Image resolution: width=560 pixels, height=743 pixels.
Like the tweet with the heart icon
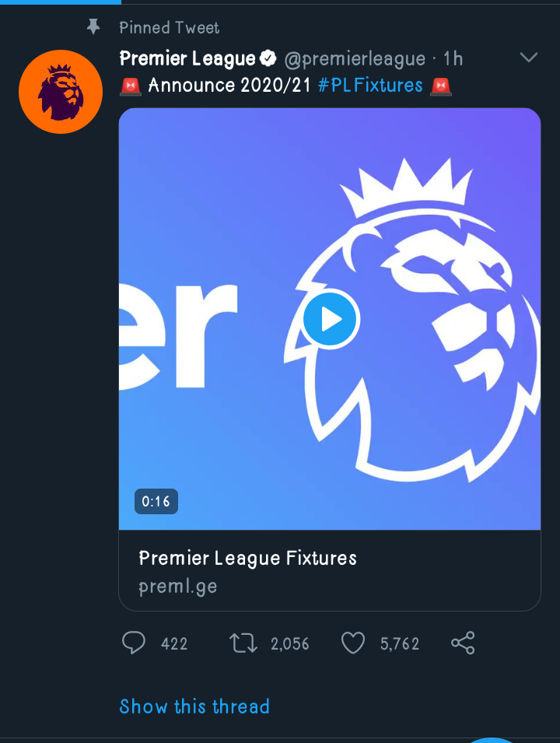(353, 643)
